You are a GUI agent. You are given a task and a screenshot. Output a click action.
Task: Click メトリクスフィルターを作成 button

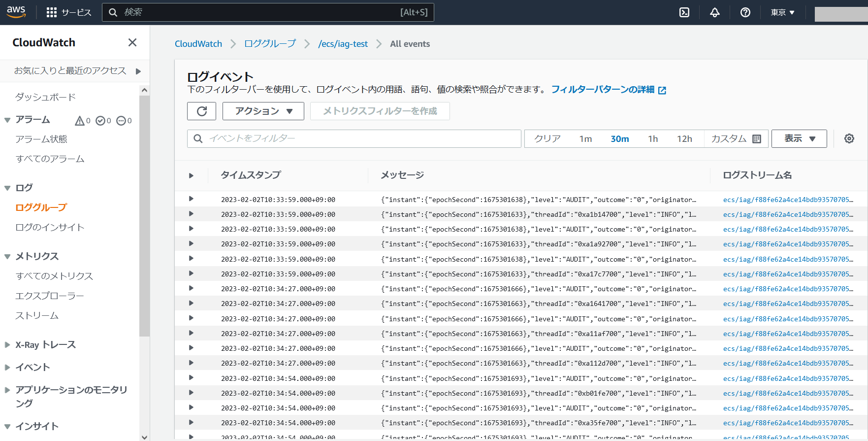[x=380, y=111]
